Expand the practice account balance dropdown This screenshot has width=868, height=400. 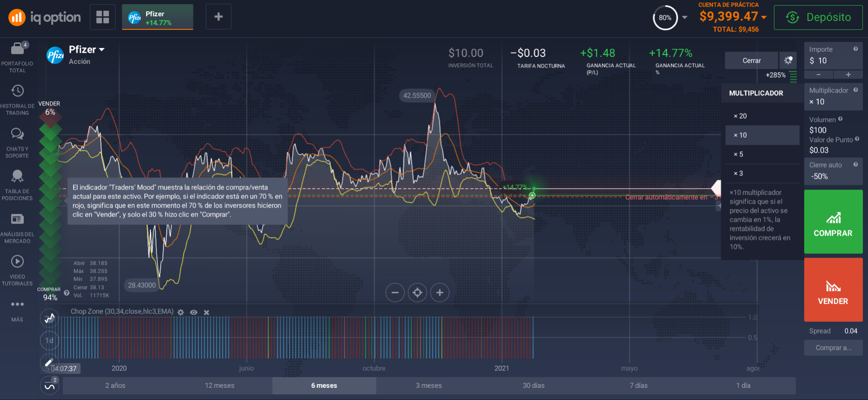(x=764, y=17)
